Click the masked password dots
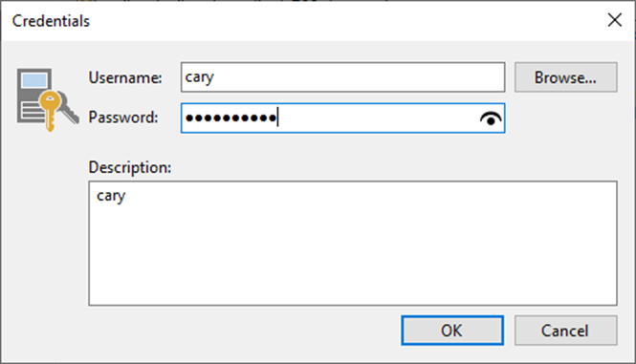This screenshot has height=364, width=636. point(230,118)
